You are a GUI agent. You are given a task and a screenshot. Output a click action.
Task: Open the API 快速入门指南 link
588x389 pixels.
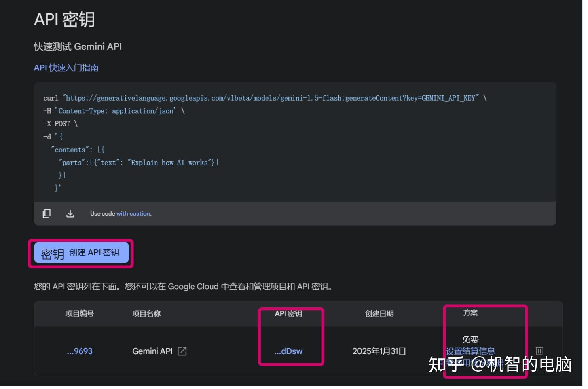point(66,68)
